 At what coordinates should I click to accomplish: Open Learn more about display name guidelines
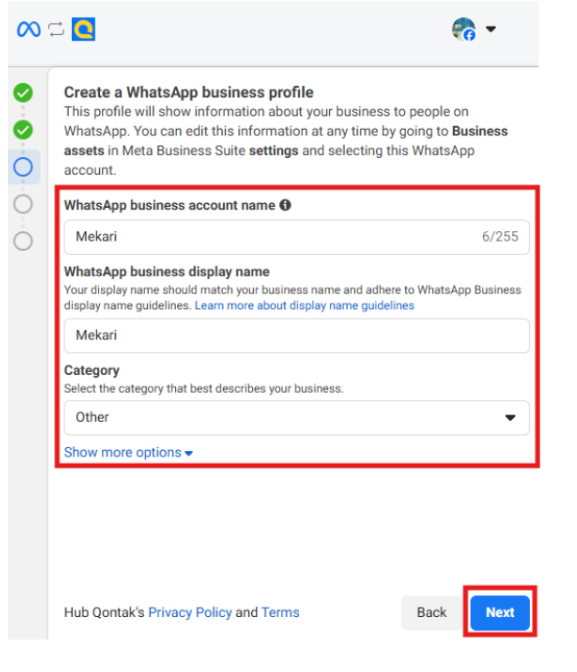click(304, 306)
